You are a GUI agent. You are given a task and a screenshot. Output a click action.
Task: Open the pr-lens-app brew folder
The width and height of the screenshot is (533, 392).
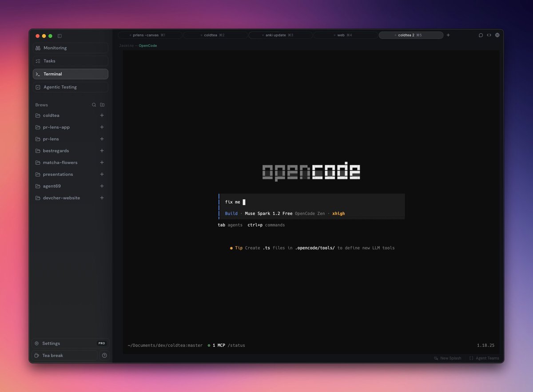coord(56,127)
